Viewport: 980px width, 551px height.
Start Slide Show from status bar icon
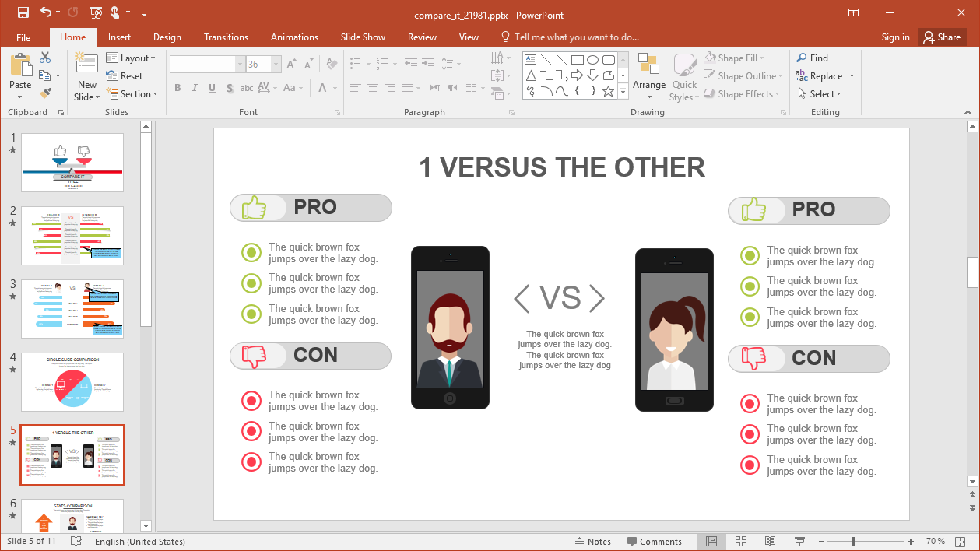pyautogui.click(x=799, y=542)
